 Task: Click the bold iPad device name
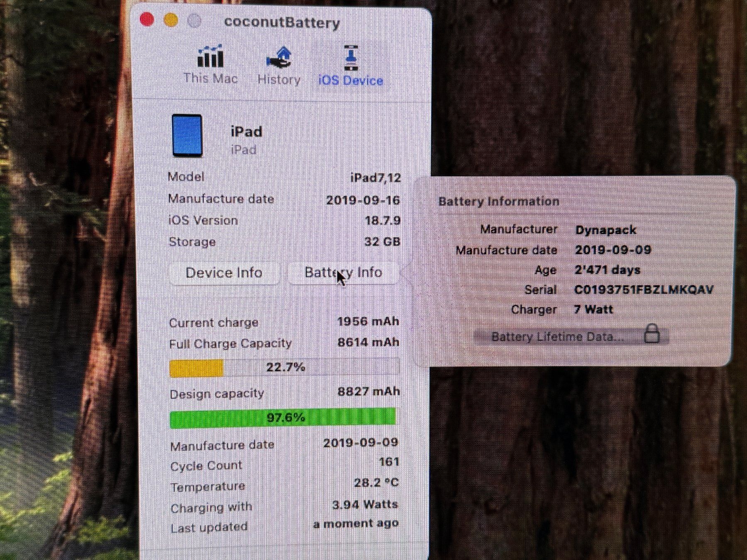click(247, 132)
